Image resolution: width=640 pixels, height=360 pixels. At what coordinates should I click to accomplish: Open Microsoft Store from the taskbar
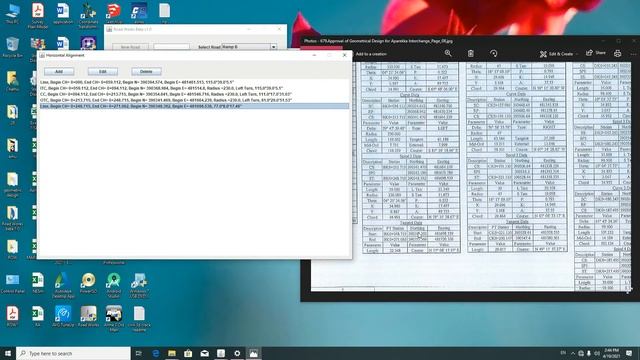tap(188, 353)
